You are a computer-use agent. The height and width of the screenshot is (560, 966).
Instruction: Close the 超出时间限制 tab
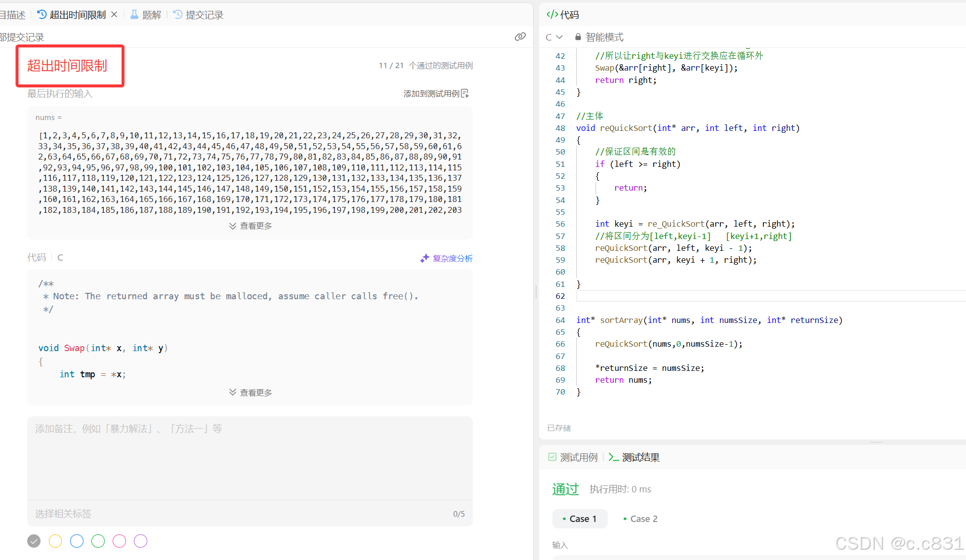114,14
